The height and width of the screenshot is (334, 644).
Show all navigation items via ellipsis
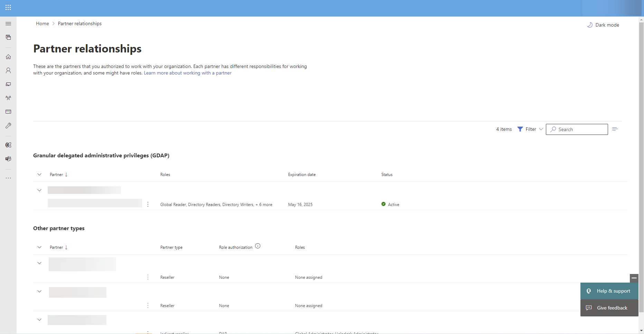point(8,178)
